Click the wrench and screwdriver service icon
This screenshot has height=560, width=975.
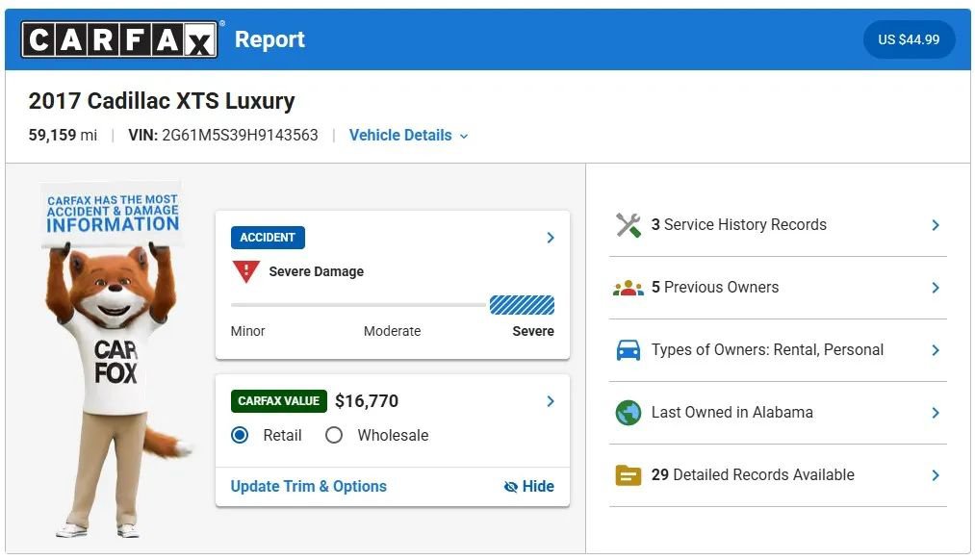629,225
